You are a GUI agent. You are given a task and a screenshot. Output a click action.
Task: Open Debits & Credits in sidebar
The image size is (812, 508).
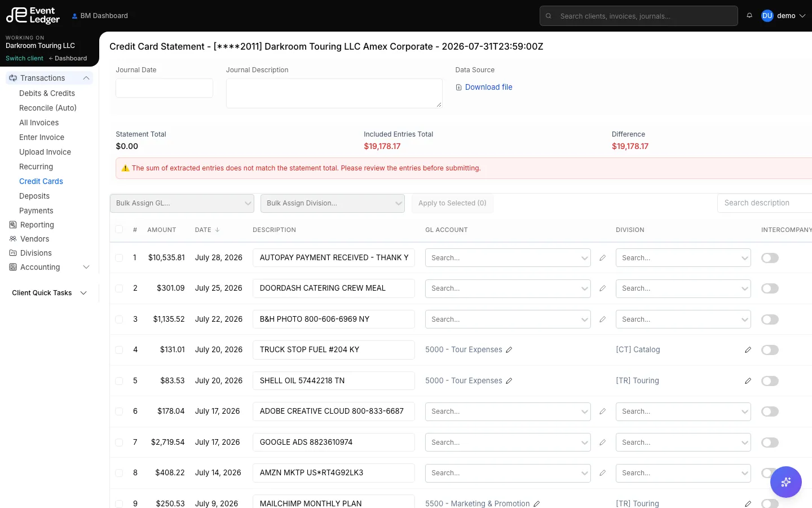(47, 93)
